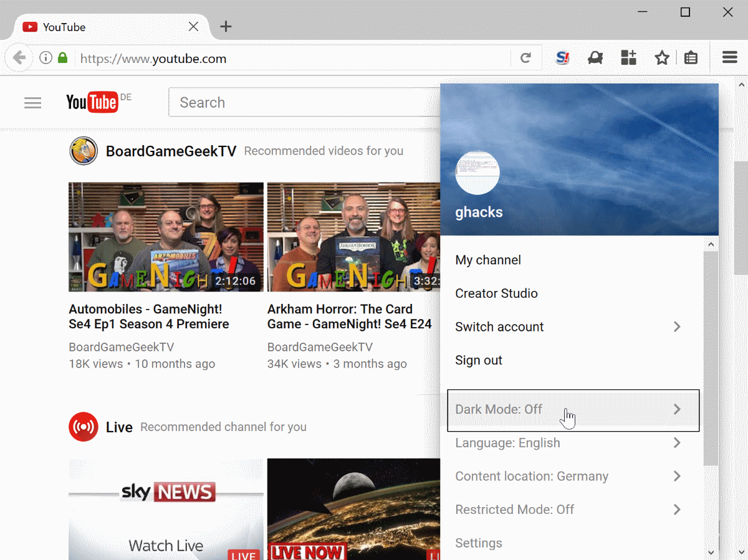
Task: Open Settings in account menu
Action: coord(479,543)
